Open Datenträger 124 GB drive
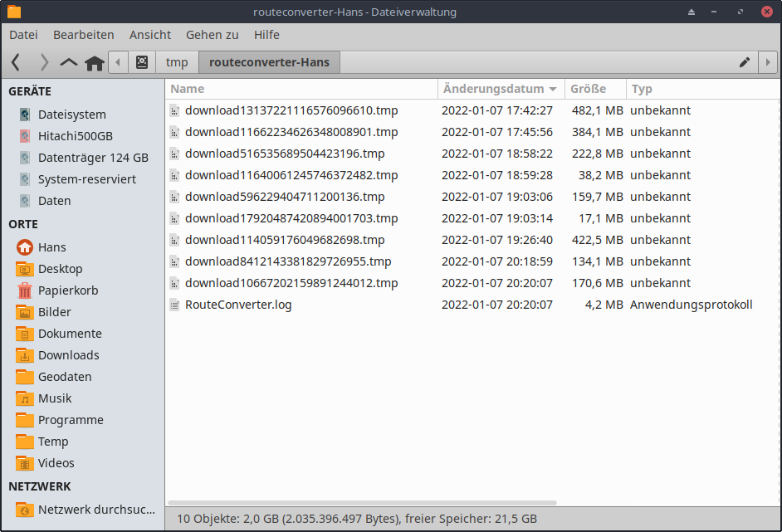The image size is (782, 532). [93, 158]
